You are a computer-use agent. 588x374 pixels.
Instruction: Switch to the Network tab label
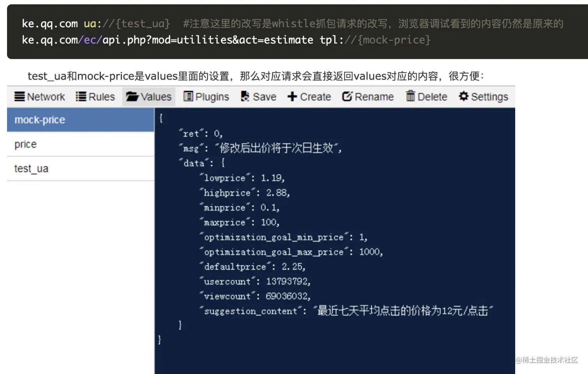tap(46, 97)
